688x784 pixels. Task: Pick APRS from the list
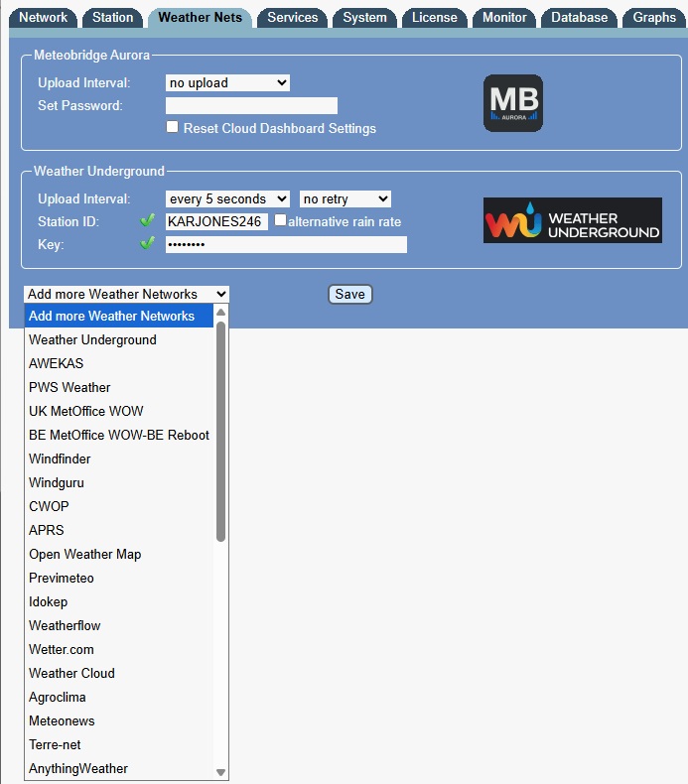point(119,530)
